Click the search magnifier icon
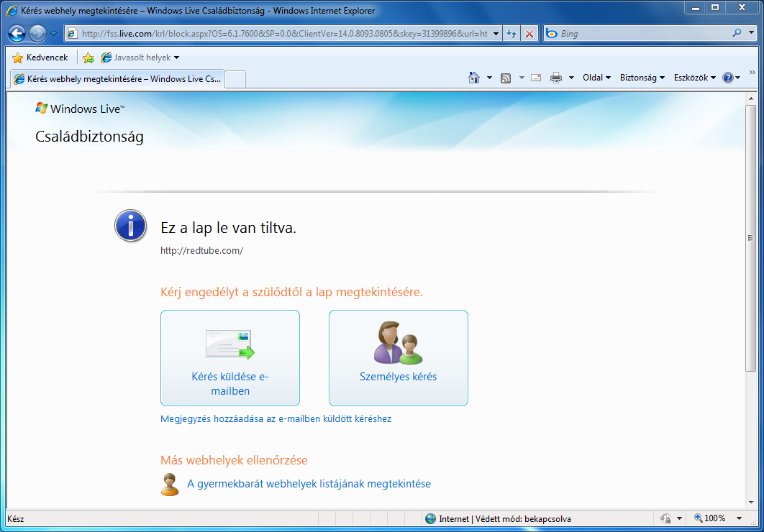764x532 pixels. tap(737, 33)
